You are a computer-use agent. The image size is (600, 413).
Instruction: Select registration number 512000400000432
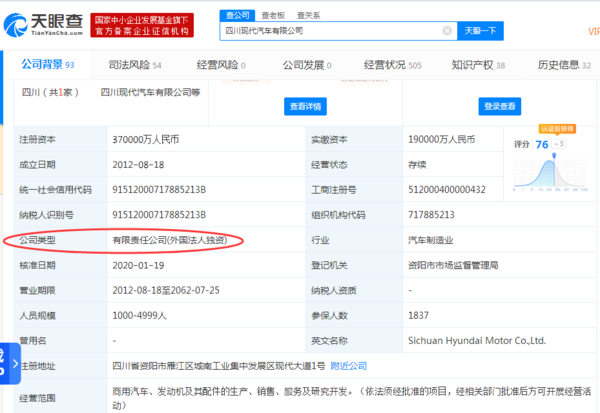pyautogui.click(x=447, y=189)
